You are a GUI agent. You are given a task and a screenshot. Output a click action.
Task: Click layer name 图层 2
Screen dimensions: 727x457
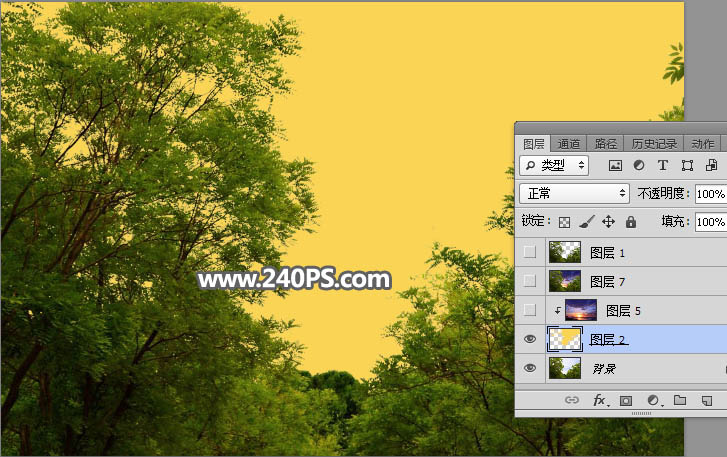click(608, 339)
